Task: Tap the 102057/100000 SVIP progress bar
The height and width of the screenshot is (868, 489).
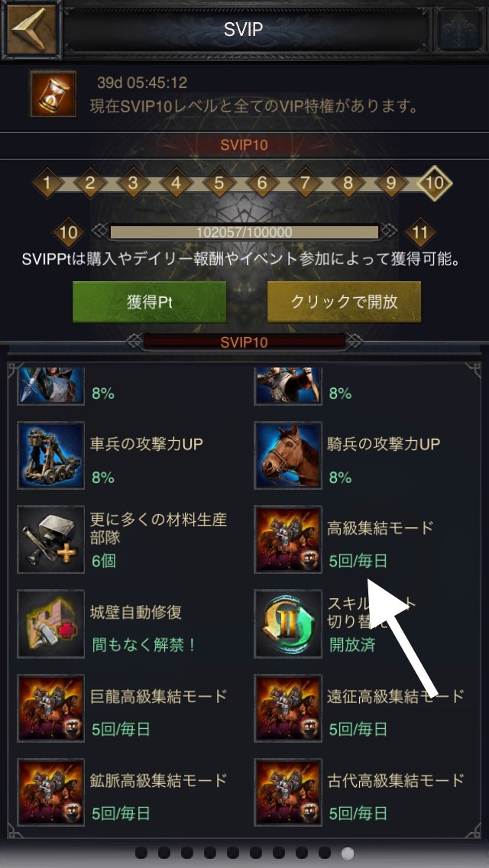Action: (244, 232)
